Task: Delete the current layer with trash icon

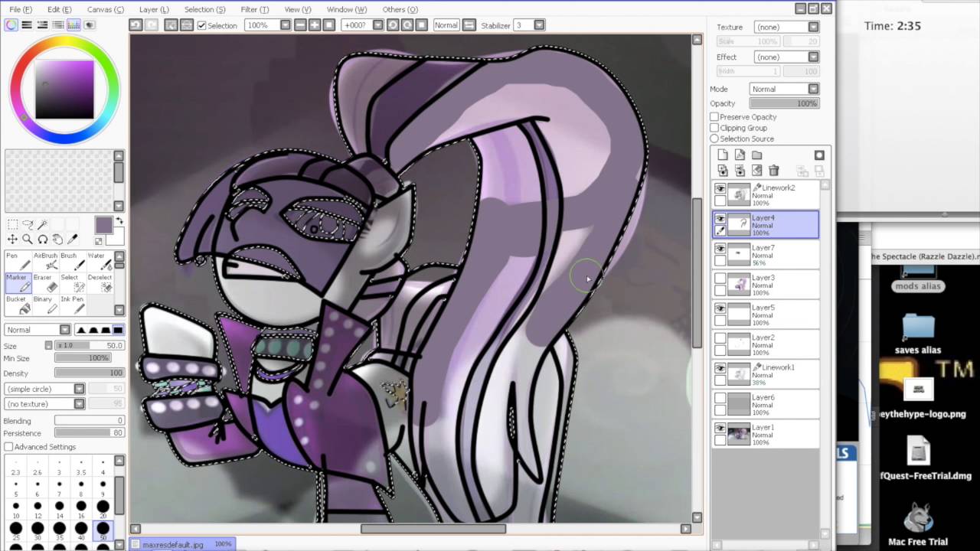Action: coord(773,171)
